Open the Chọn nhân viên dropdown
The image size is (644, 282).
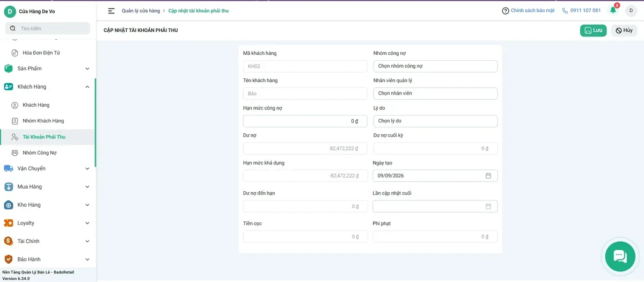435,93
